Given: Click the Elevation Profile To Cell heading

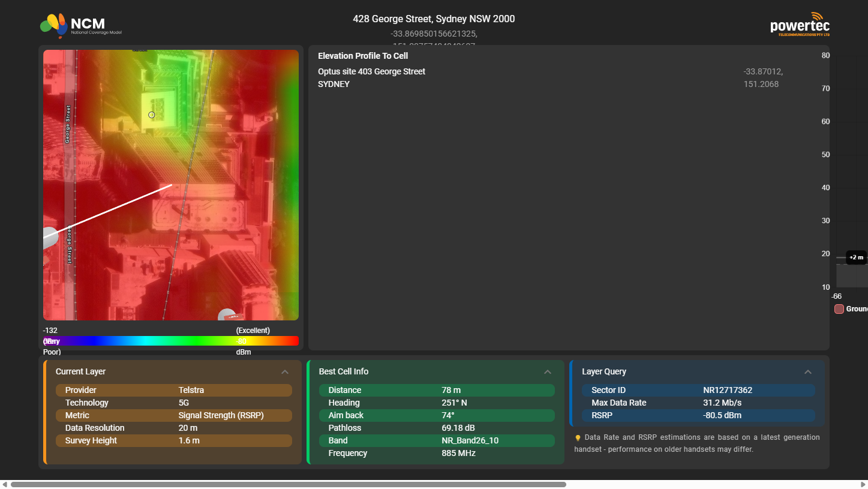Looking at the screenshot, I should (363, 56).
